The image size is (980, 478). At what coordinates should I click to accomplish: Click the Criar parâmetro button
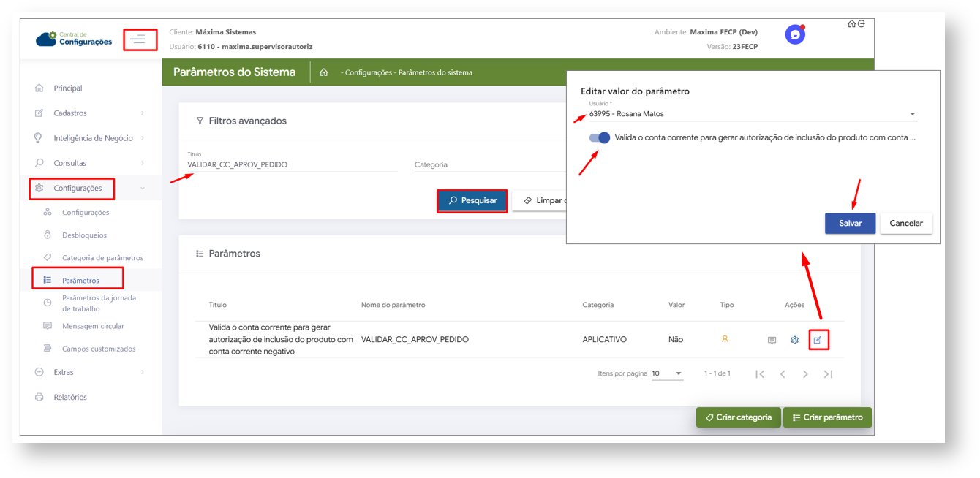pos(827,417)
